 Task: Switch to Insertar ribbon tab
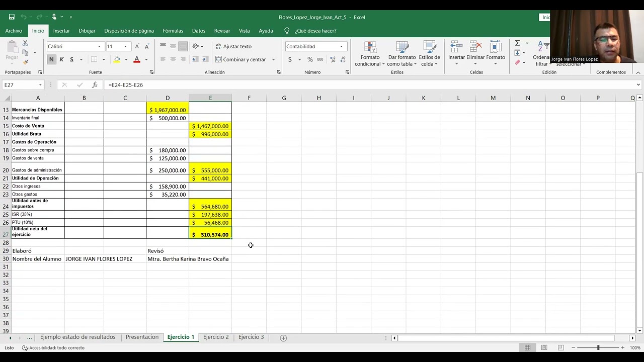[x=61, y=31]
